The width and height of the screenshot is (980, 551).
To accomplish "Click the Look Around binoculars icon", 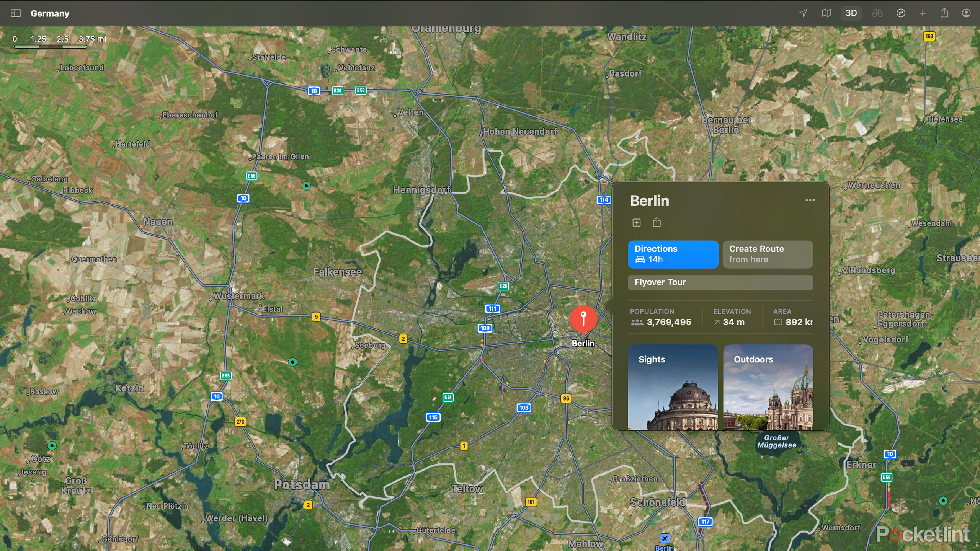I will (x=877, y=13).
